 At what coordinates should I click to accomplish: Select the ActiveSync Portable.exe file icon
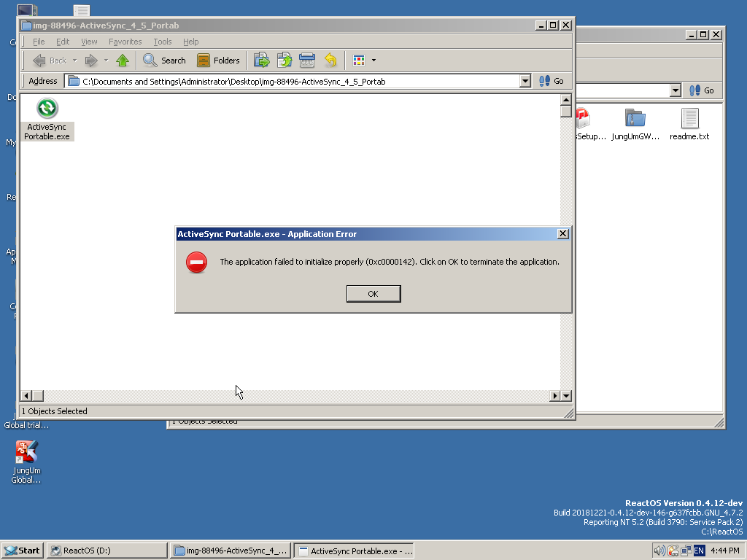(x=47, y=109)
